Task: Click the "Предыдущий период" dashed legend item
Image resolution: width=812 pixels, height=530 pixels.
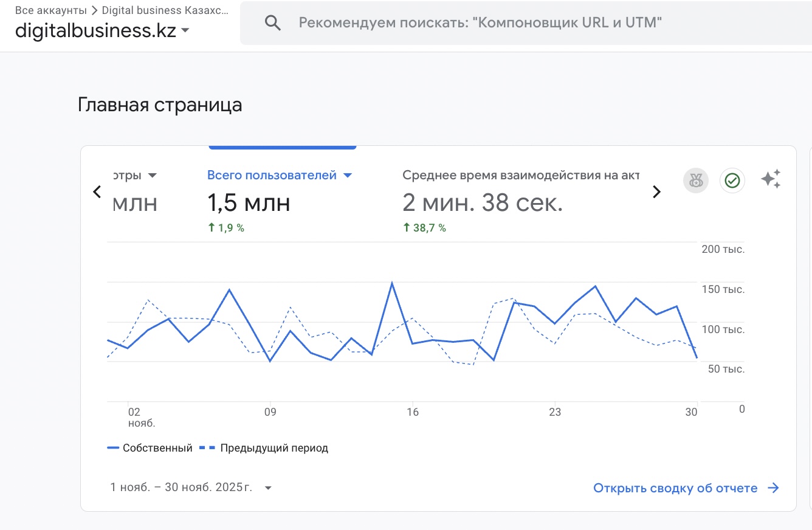Action: pos(266,448)
